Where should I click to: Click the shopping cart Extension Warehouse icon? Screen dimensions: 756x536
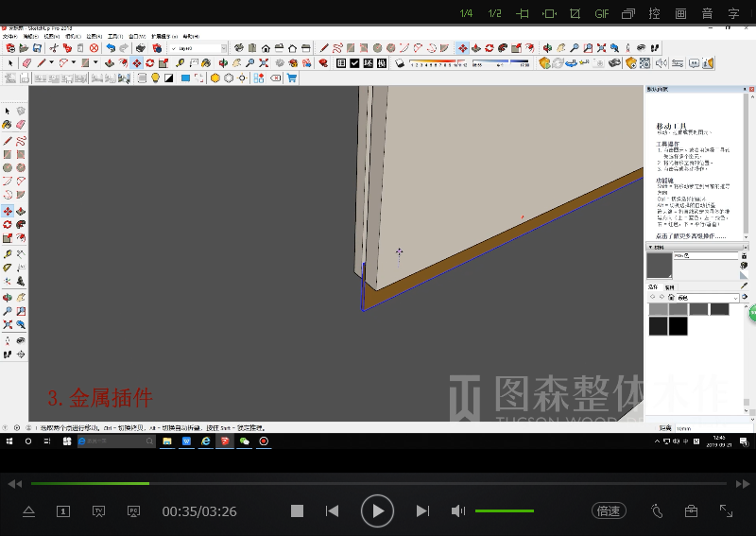[291, 78]
